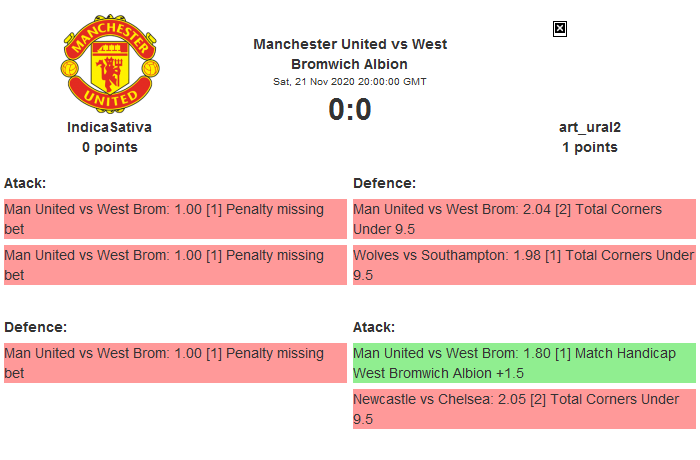This screenshot has width=700, height=460.
Task: Select Wolves vs Southampton corners bet
Action: pyautogui.click(x=524, y=265)
